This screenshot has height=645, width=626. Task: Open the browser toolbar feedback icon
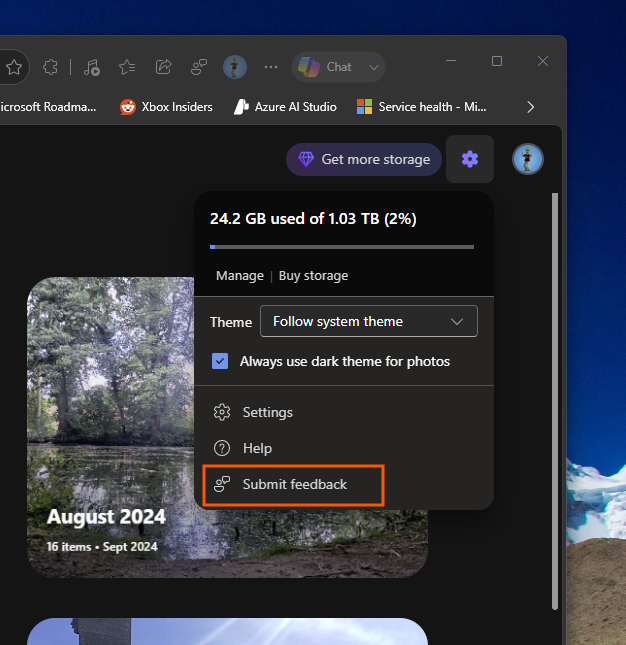[x=199, y=67]
